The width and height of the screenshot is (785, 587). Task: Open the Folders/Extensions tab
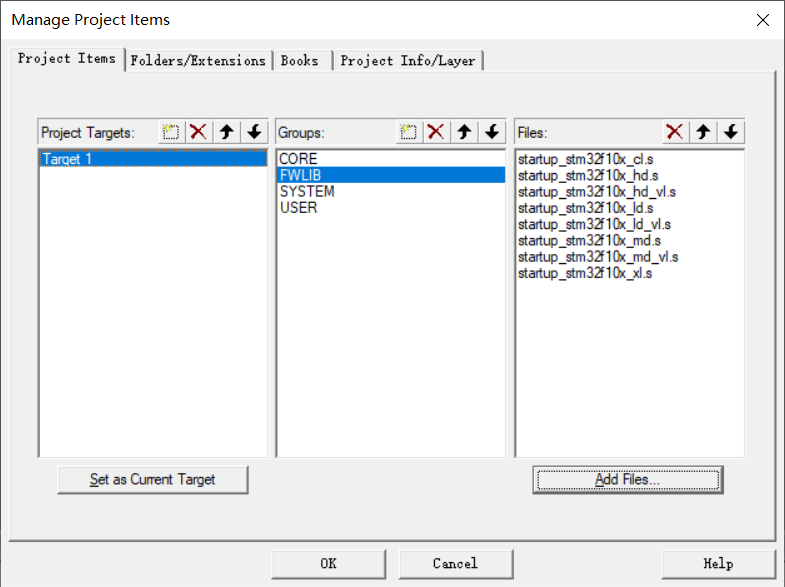[198, 61]
